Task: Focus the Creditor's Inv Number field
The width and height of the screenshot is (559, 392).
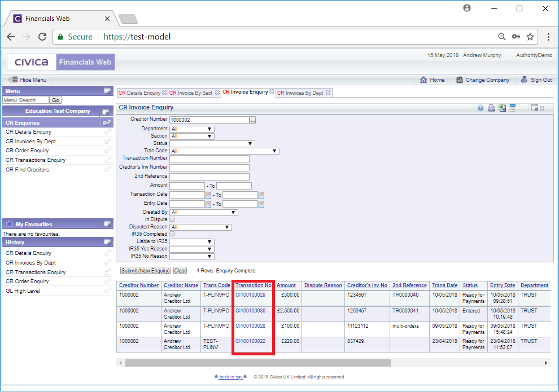Action: point(209,168)
